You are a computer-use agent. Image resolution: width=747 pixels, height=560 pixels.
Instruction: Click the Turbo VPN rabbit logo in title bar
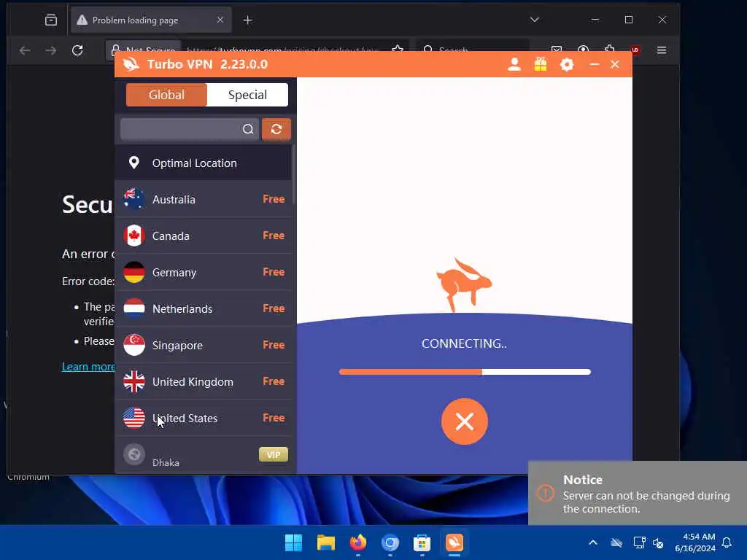pyautogui.click(x=131, y=64)
